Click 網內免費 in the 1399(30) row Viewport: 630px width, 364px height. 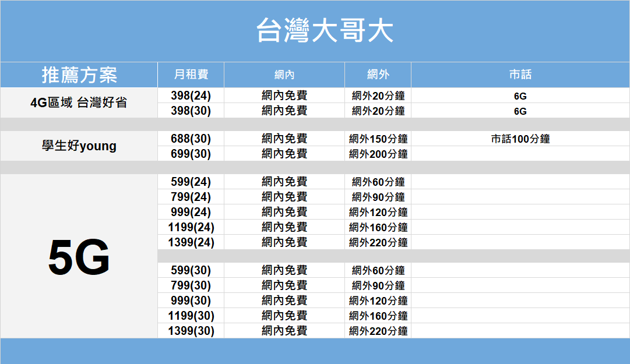tap(284, 331)
